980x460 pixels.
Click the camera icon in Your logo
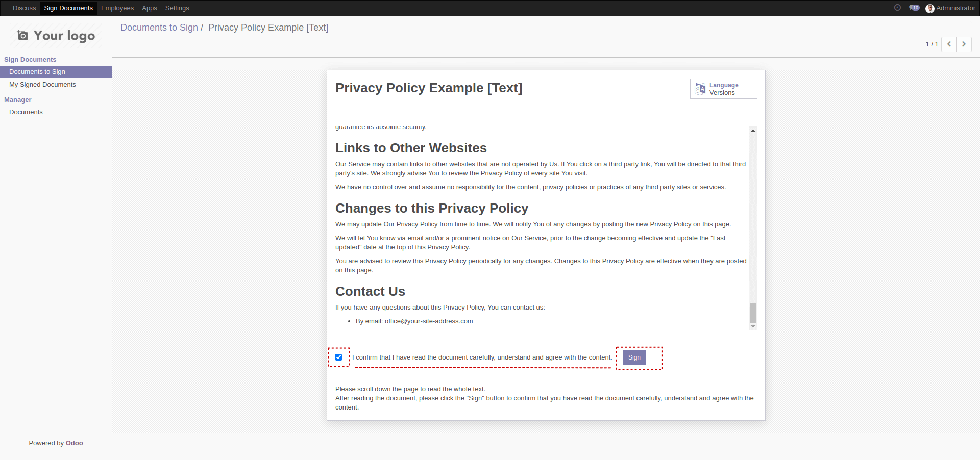pos(22,35)
